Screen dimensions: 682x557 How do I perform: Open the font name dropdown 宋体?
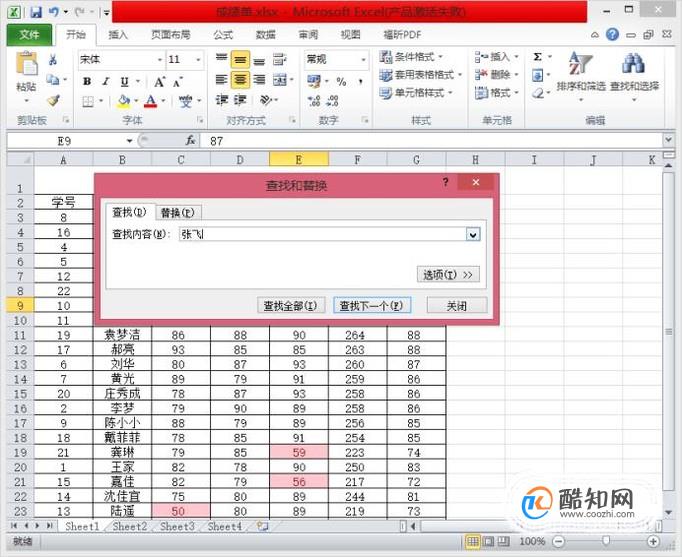click(160, 60)
